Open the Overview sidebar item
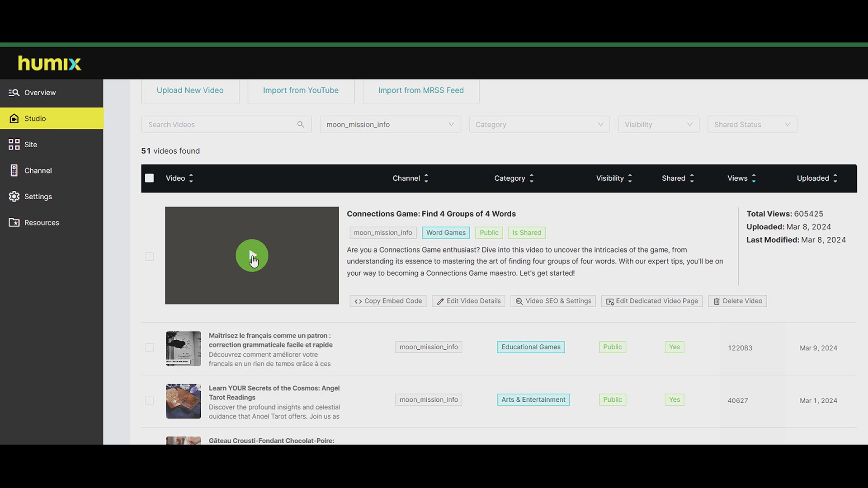Image resolution: width=868 pixels, height=488 pixels. pos(40,93)
